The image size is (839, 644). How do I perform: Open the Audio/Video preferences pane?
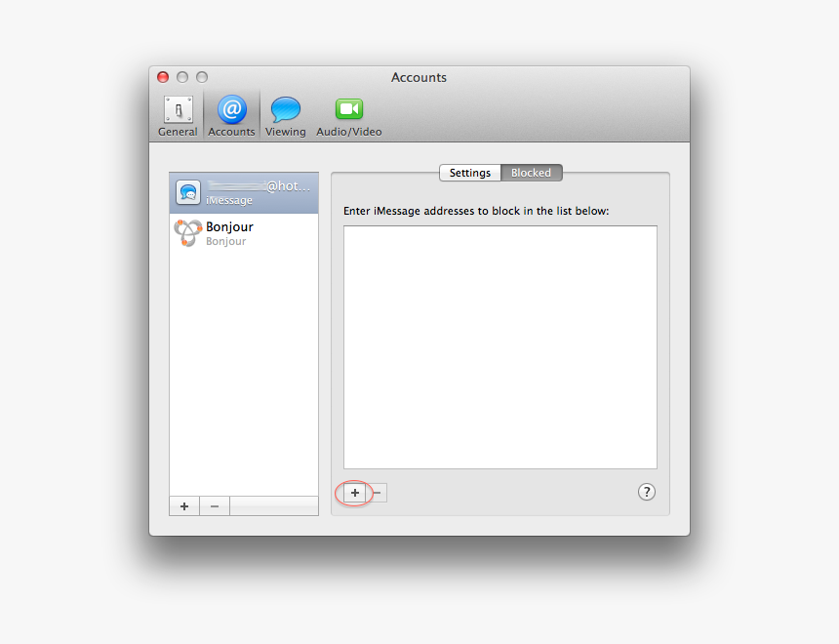pos(348,110)
